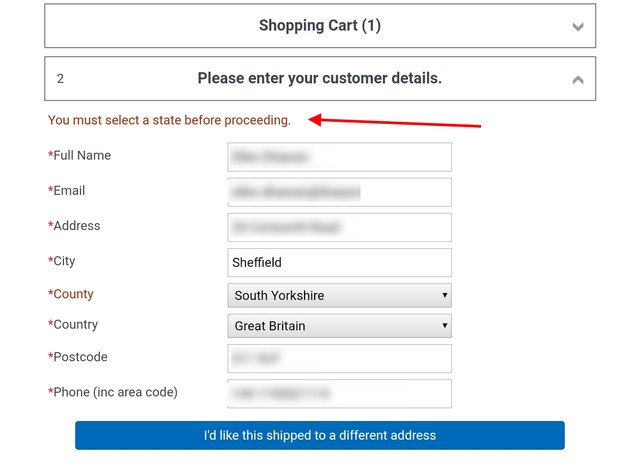Click the '*Country' label text

click(73, 325)
